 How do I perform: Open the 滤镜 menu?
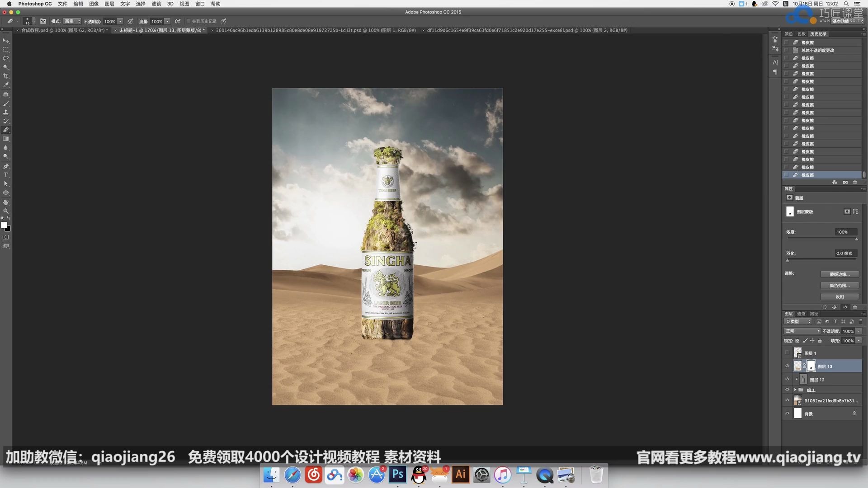coord(156,4)
